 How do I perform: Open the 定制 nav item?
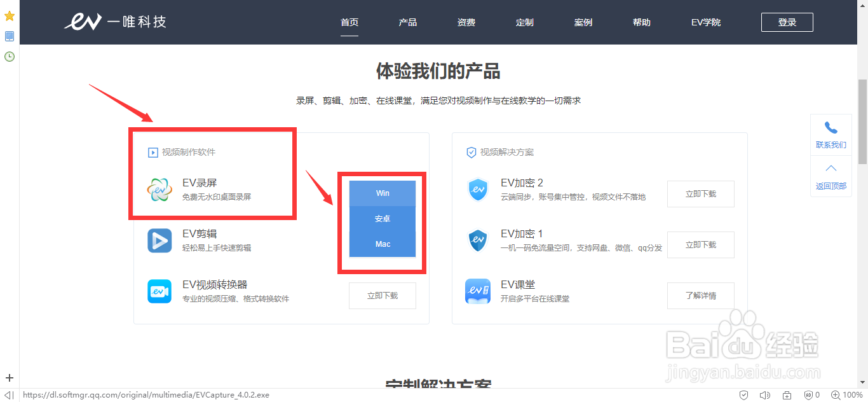(x=525, y=22)
